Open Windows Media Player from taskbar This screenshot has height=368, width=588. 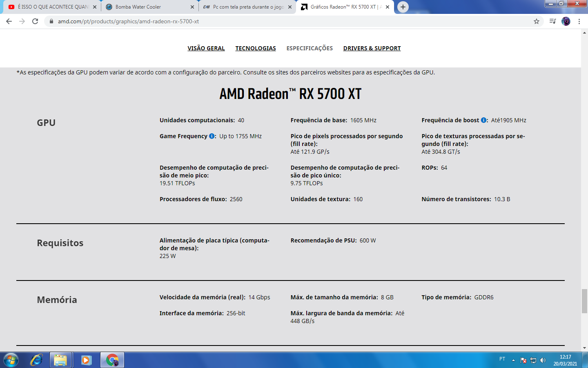pos(86,360)
